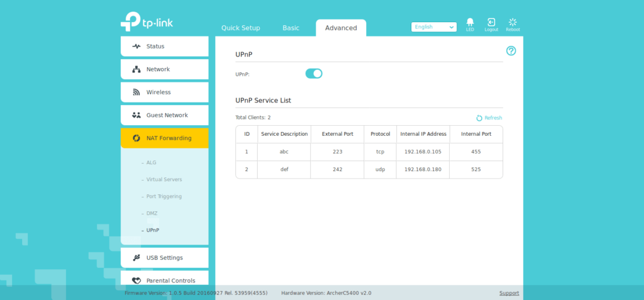Click the Guest Network people icon
Viewport: 644px width, 300px height.
tap(136, 115)
